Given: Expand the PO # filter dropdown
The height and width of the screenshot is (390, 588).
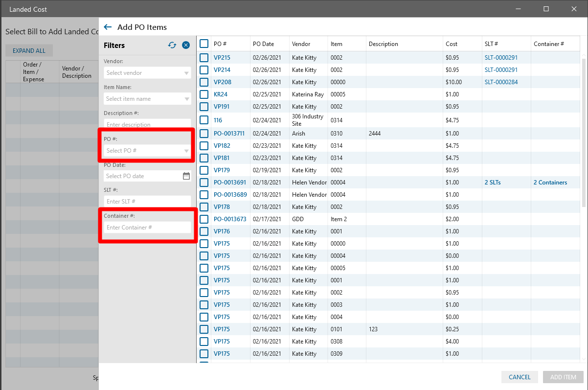Looking at the screenshot, I should (x=186, y=151).
